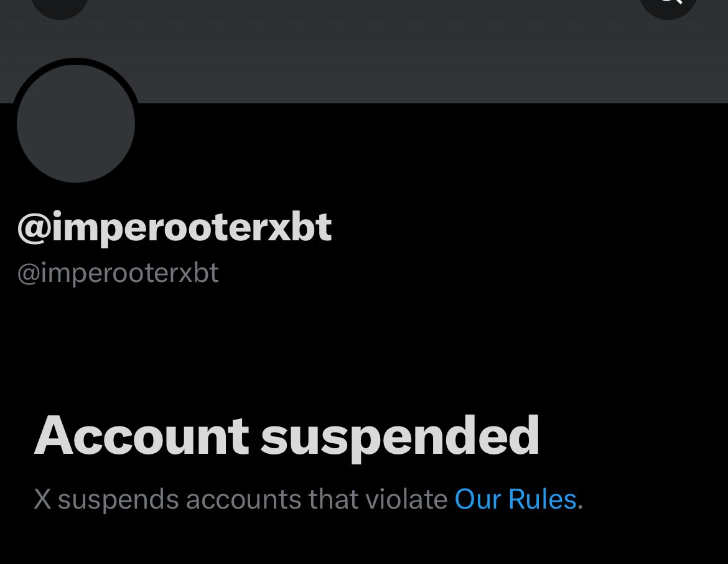Click the empty gray profile avatar
728x564 pixels.
(x=76, y=123)
